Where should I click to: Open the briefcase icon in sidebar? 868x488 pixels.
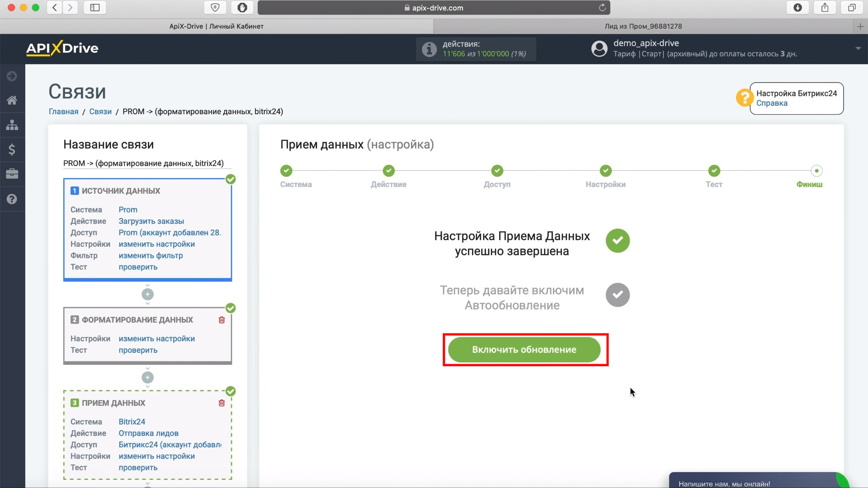[12, 174]
